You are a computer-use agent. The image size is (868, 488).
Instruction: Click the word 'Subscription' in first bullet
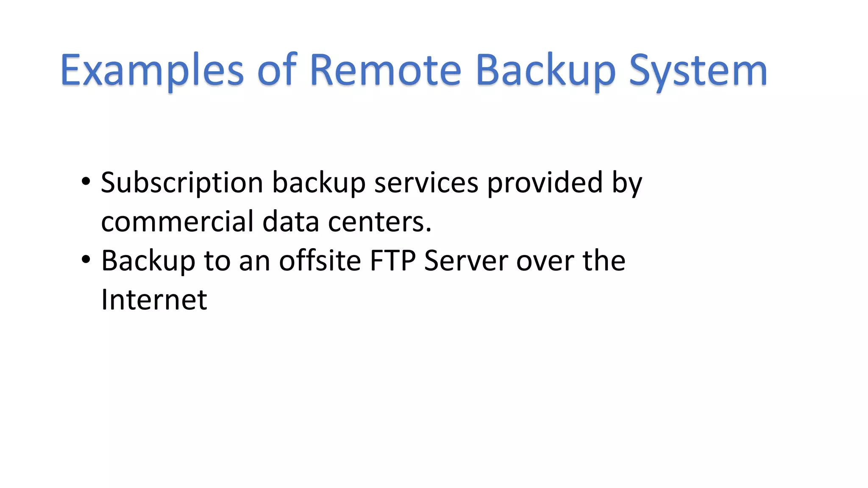pos(182,183)
